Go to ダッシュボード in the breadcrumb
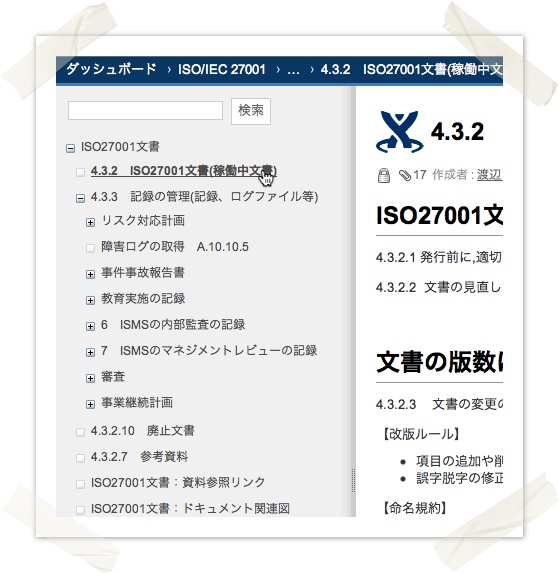Screen dimensions: 559x573 click(111, 69)
